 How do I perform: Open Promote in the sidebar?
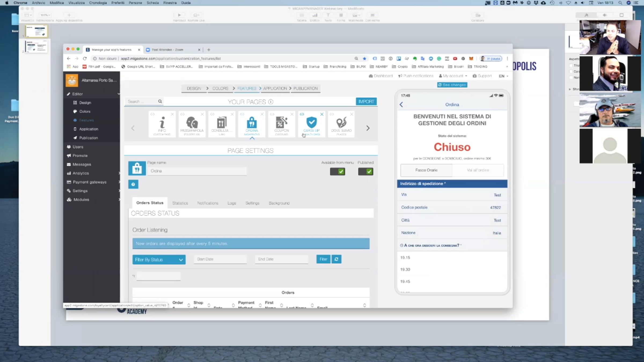80,156
